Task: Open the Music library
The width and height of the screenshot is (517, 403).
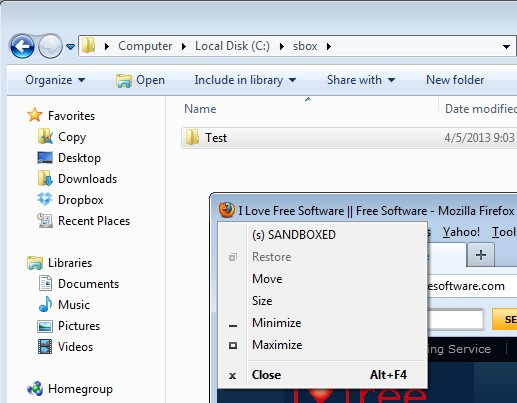Action: pyautogui.click(x=74, y=305)
